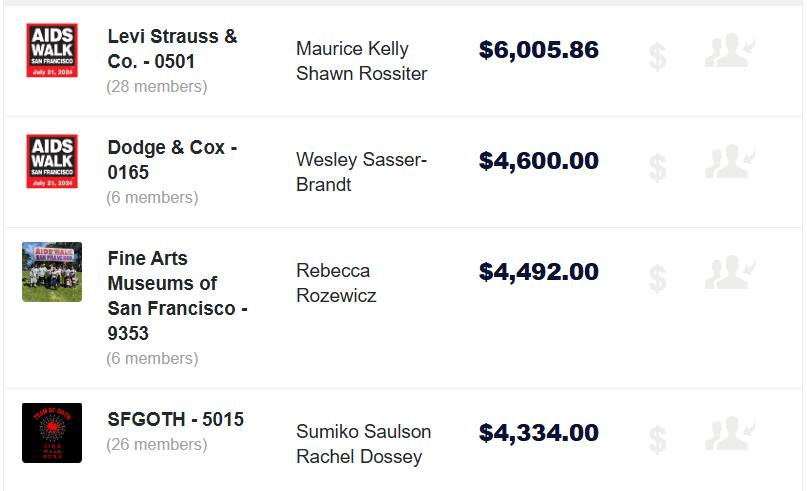Click team captain Maurice Kelly's name
This screenshot has height=491, width=807.
(x=352, y=49)
